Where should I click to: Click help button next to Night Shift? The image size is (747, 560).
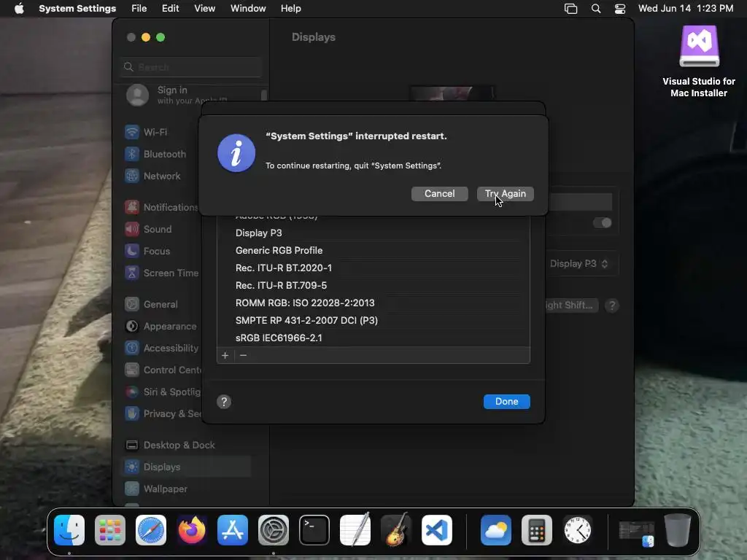tap(612, 306)
